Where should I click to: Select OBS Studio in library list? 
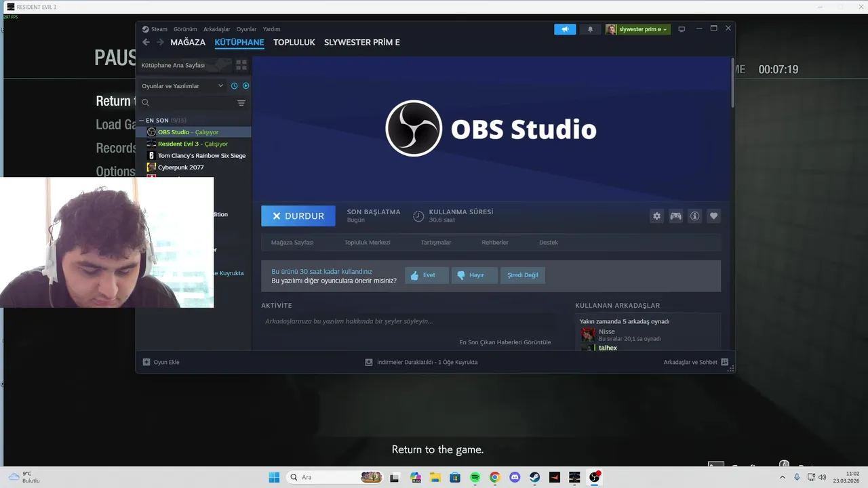pyautogui.click(x=194, y=132)
